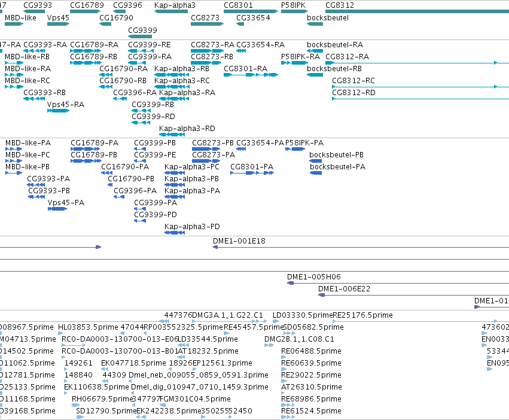
Task: Select the CG9399 gene label
Action: (142, 30)
